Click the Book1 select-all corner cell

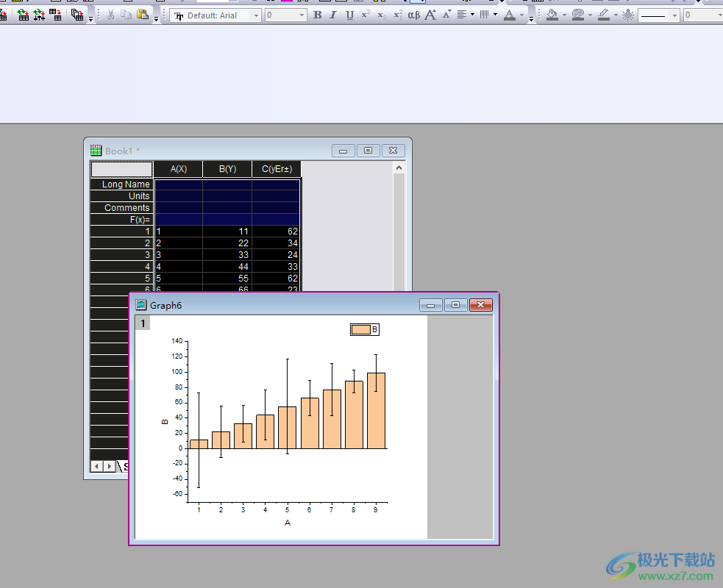pos(122,169)
